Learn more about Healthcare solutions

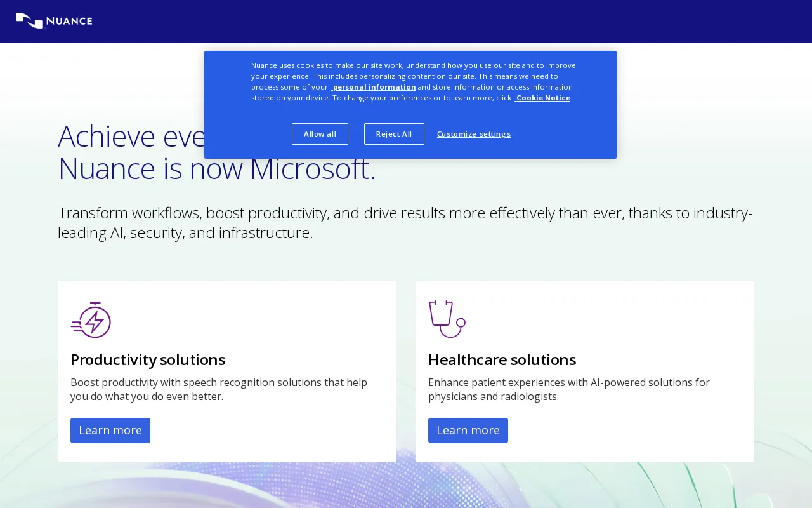point(468,431)
